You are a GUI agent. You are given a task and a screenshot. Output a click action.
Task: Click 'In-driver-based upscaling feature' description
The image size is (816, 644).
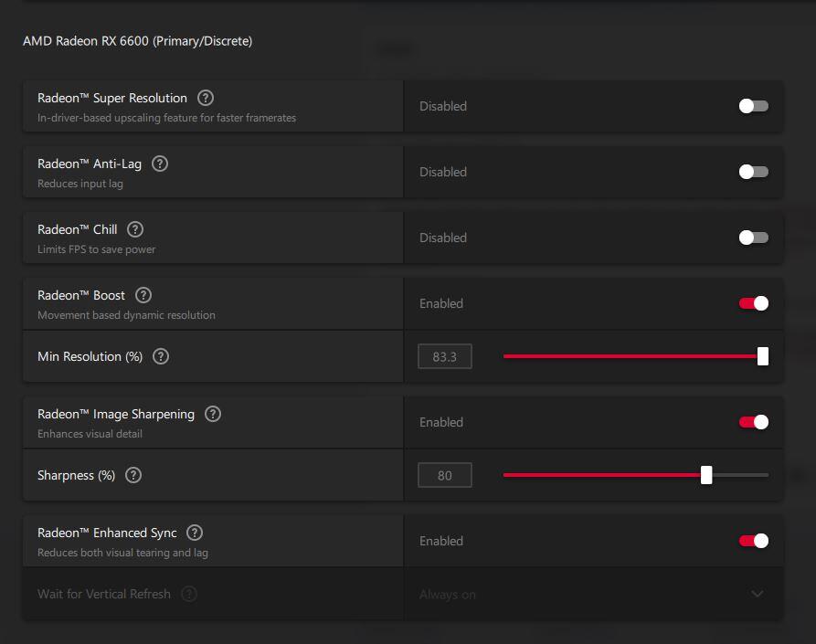(x=166, y=118)
